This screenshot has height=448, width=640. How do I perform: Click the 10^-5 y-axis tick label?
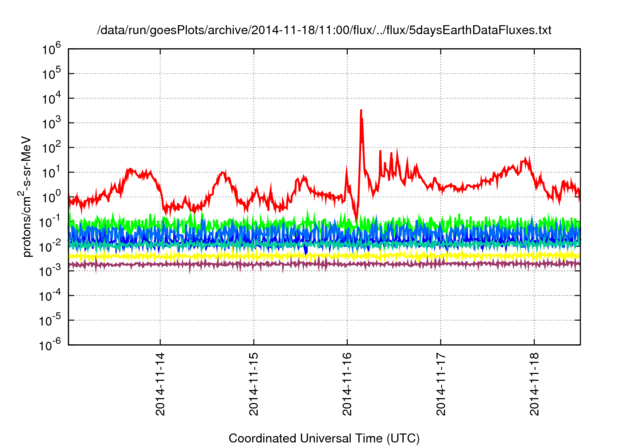(50, 320)
